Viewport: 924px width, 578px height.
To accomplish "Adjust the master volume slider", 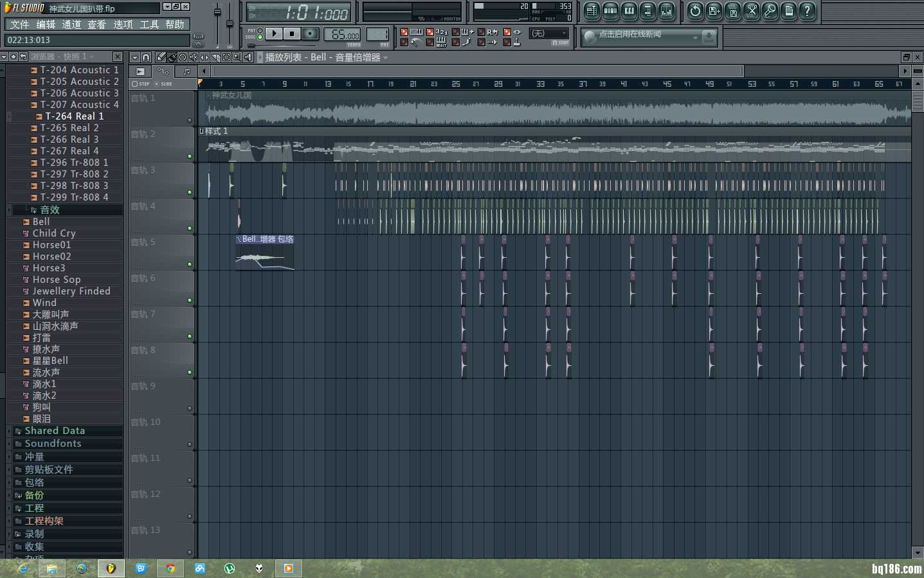I will click(x=217, y=12).
